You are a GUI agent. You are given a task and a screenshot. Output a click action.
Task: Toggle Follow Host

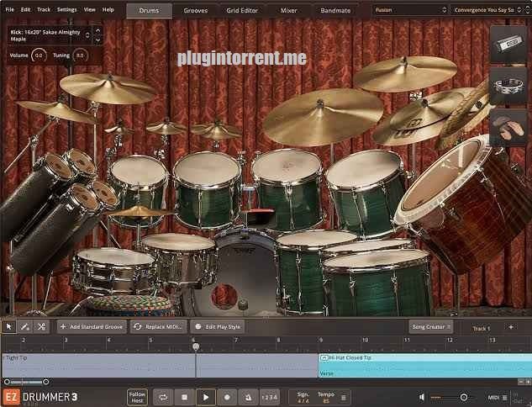coord(137,397)
